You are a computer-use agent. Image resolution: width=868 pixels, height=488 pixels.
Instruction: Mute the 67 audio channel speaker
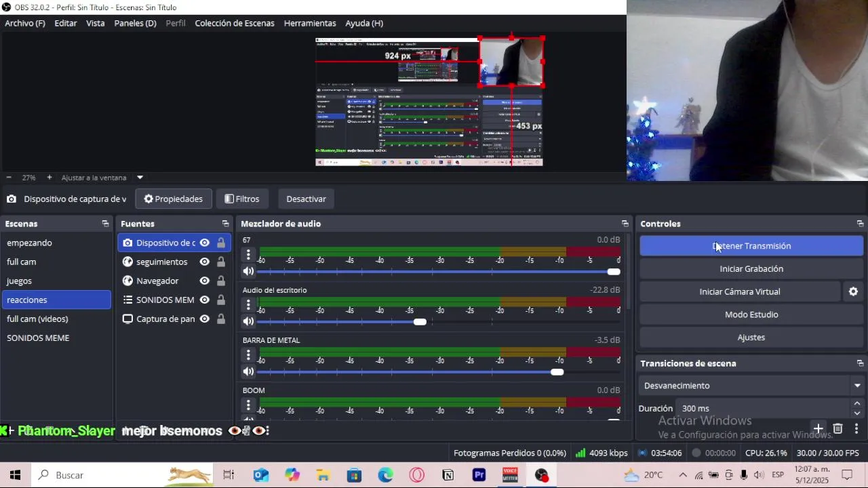coord(248,272)
